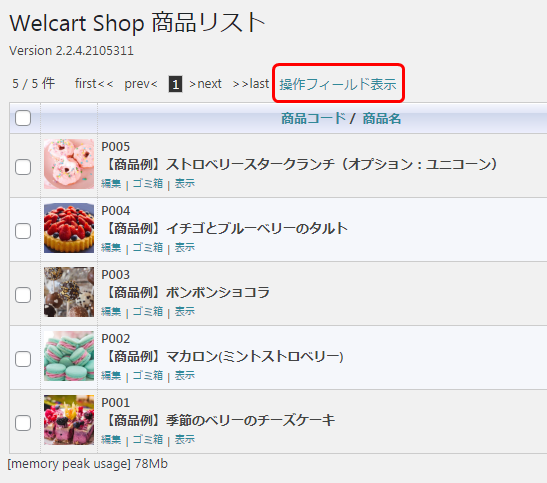
Task: Select the checkbox for product P003
Action: coord(23,295)
